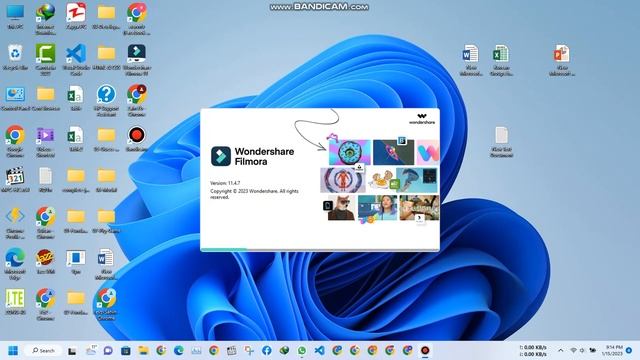640x360 pixels.
Task: Open Control Panel desktop icon
Action: coord(15,98)
